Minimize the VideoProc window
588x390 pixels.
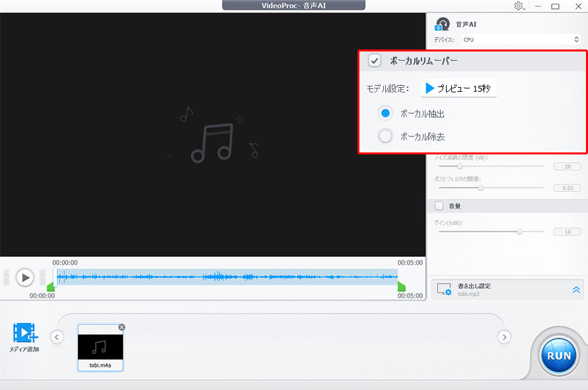[538, 7]
